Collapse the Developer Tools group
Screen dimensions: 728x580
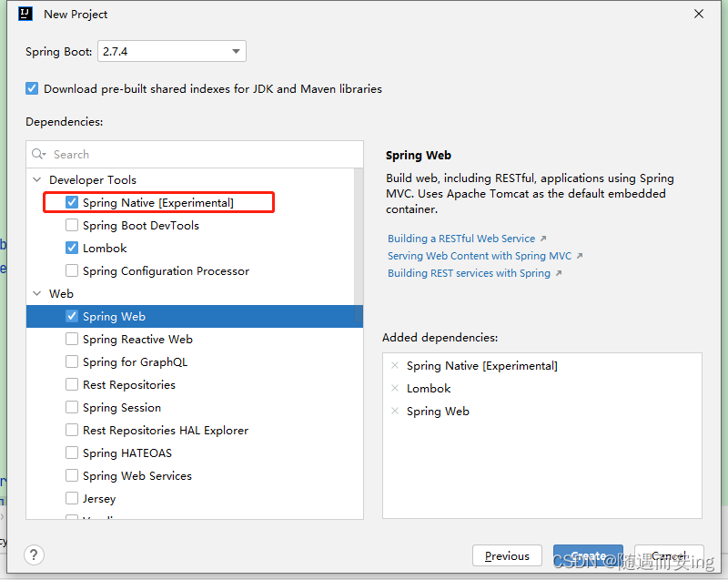tap(37, 179)
